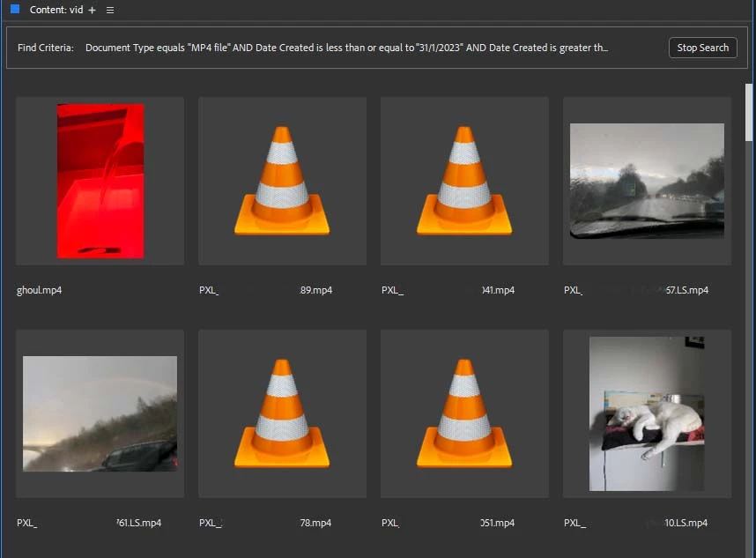Click the file name ending 89.mp4
Viewport: 756px width, 558px height.
pos(266,290)
